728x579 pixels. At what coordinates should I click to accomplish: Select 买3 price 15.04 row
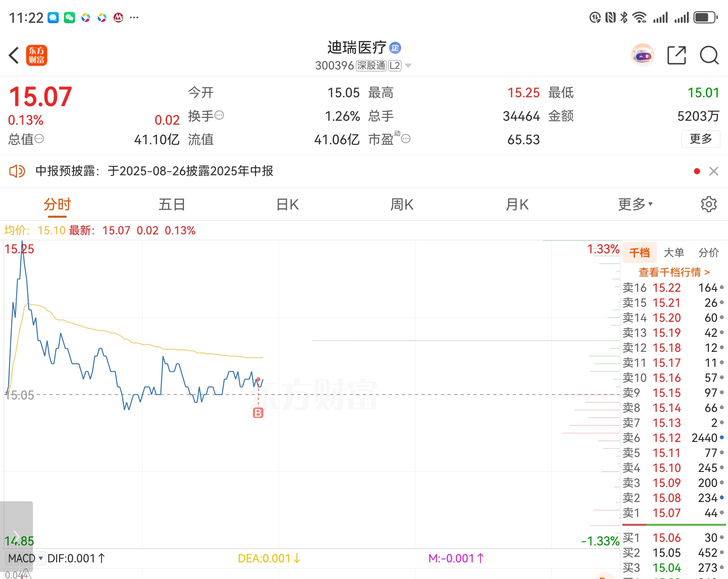(x=673, y=568)
